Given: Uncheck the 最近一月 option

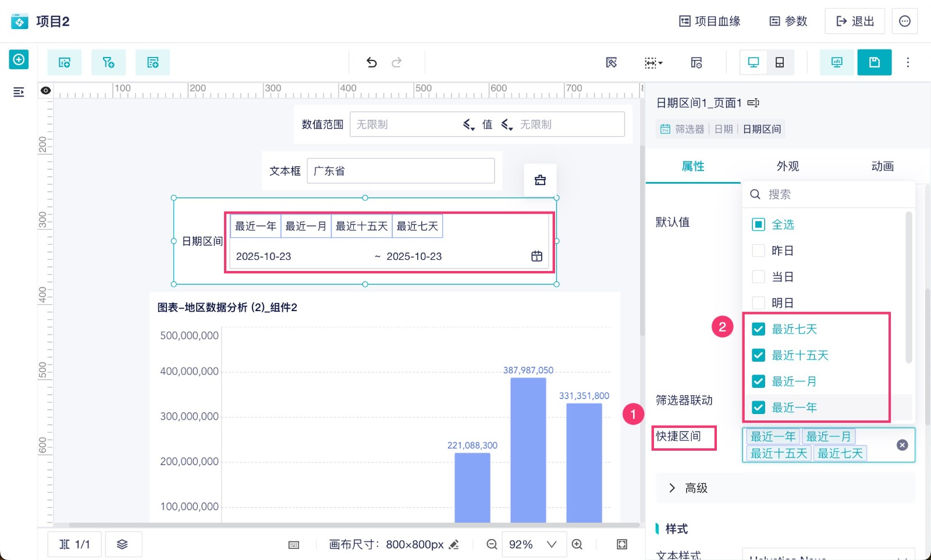Looking at the screenshot, I should pyautogui.click(x=758, y=381).
